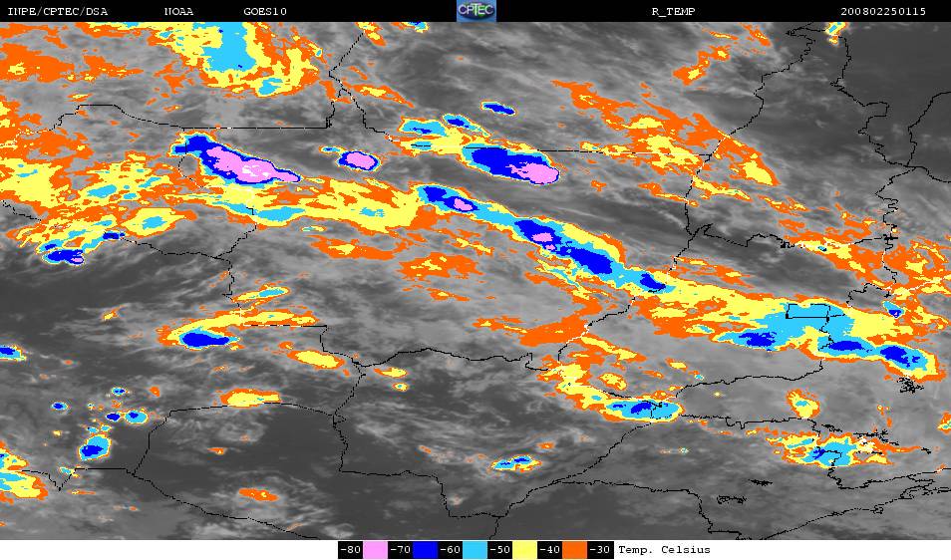Pick the orange legend color swatch
This screenshot has height=560, width=951.
[x=574, y=550]
